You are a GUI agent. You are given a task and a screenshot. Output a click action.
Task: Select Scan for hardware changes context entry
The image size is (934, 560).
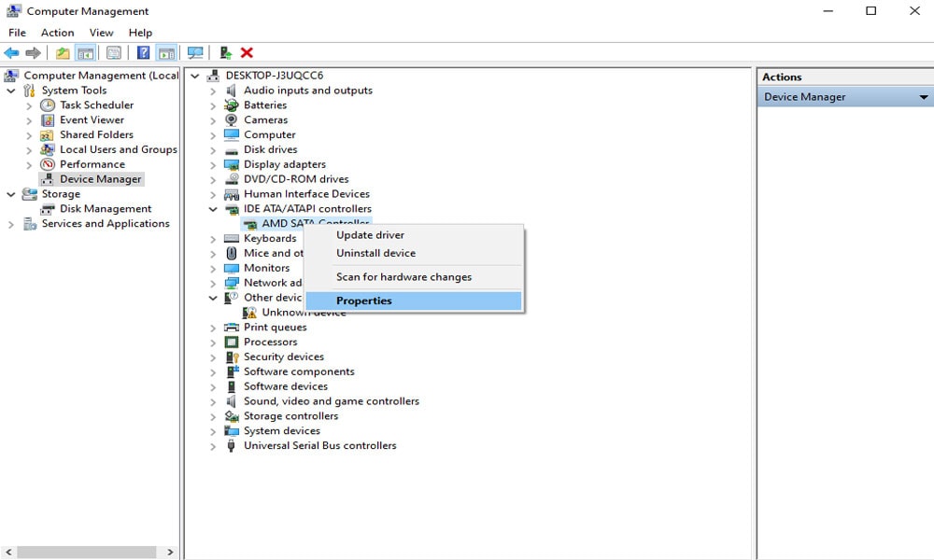(414, 276)
